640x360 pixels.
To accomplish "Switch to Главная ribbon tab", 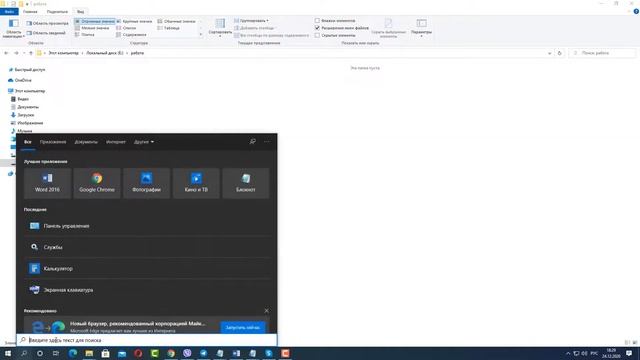I will tap(30, 11).
